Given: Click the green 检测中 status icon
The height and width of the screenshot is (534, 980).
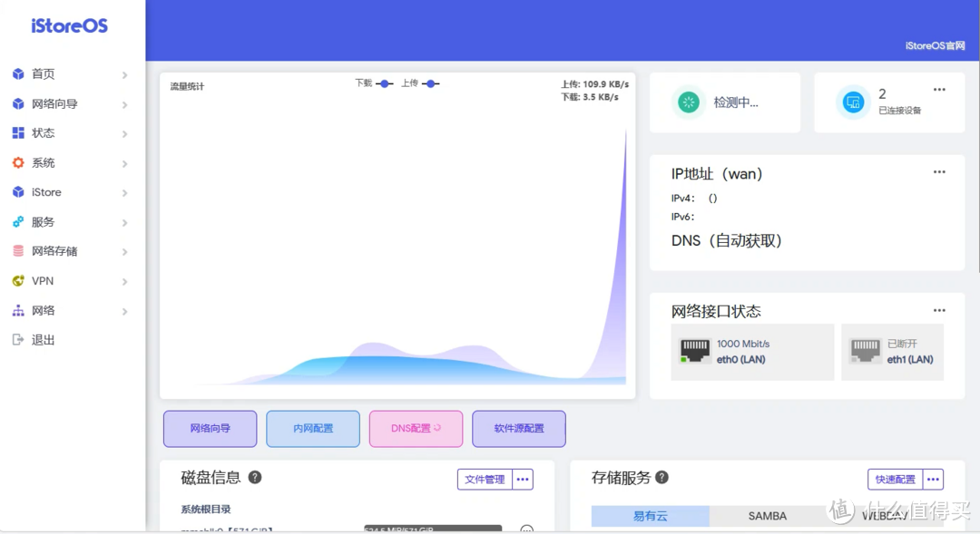Looking at the screenshot, I should (689, 102).
